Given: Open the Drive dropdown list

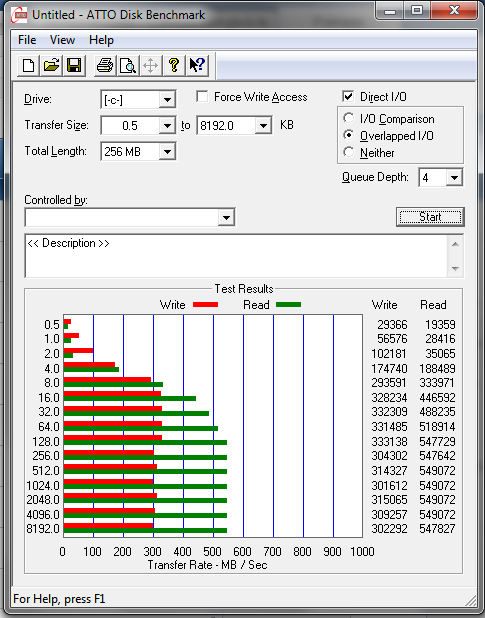Looking at the screenshot, I should click(167, 100).
